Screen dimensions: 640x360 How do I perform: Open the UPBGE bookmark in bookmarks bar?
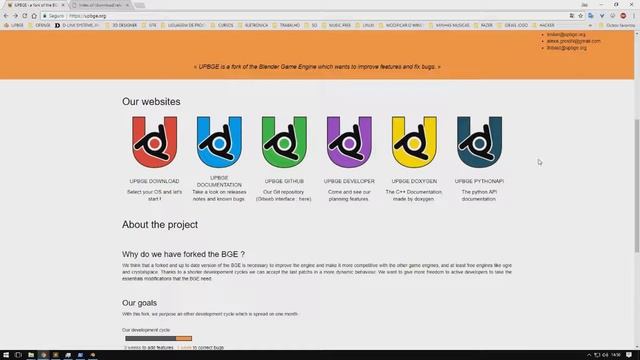tap(14, 25)
